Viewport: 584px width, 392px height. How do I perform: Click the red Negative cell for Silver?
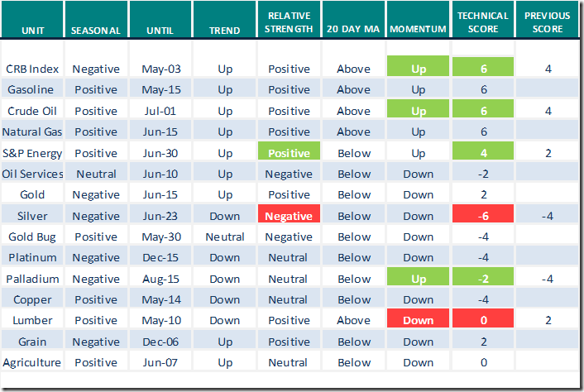tap(289, 216)
